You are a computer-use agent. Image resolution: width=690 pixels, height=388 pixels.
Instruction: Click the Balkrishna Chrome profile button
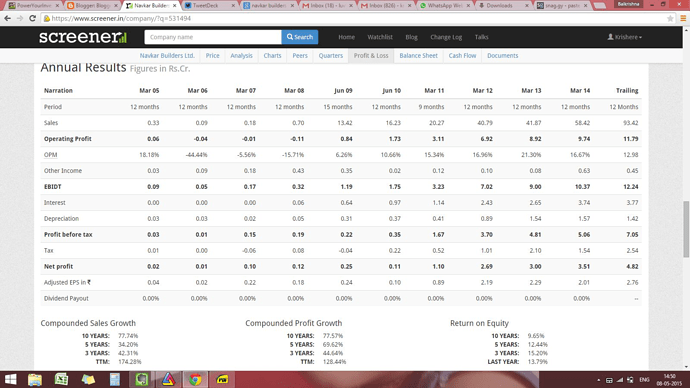coord(628,4)
